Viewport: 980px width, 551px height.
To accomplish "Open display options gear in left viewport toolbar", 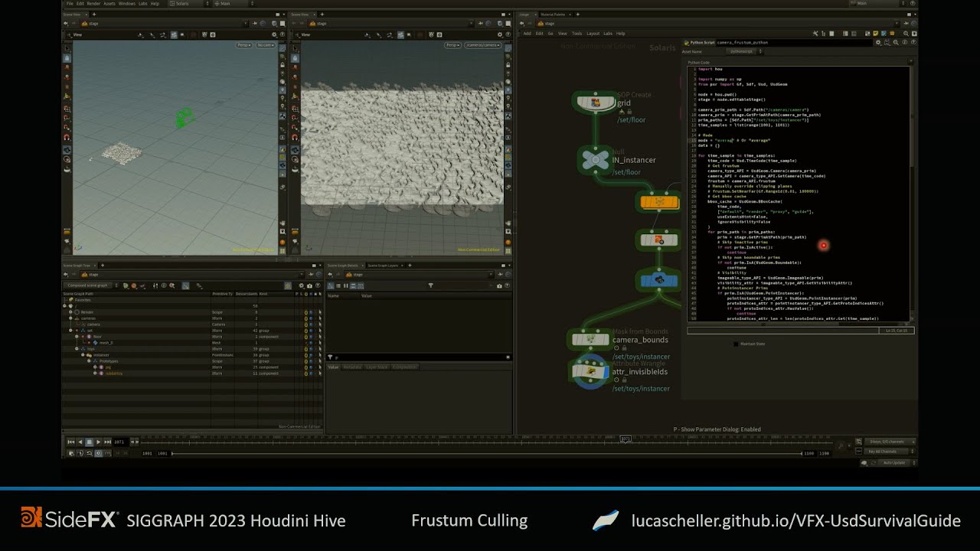I will coord(274,34).
